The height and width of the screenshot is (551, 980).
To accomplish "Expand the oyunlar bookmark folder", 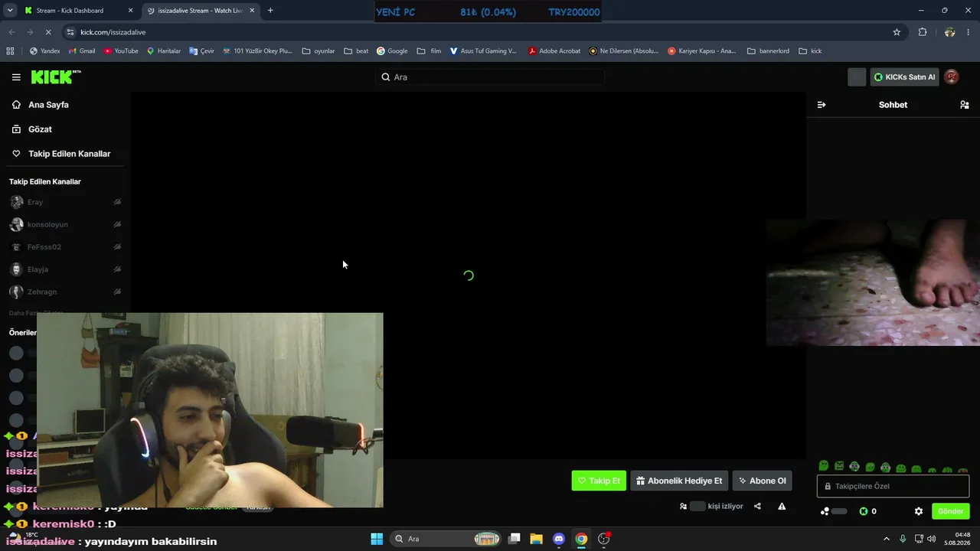I will click(318, 51).
